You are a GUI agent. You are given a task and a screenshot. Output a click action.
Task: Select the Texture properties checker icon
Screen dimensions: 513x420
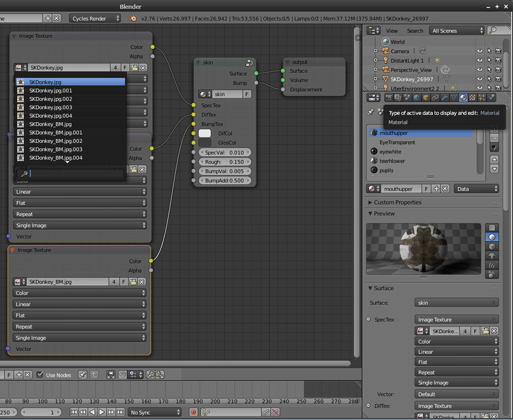pyautogui.click(x=472, y=97)
